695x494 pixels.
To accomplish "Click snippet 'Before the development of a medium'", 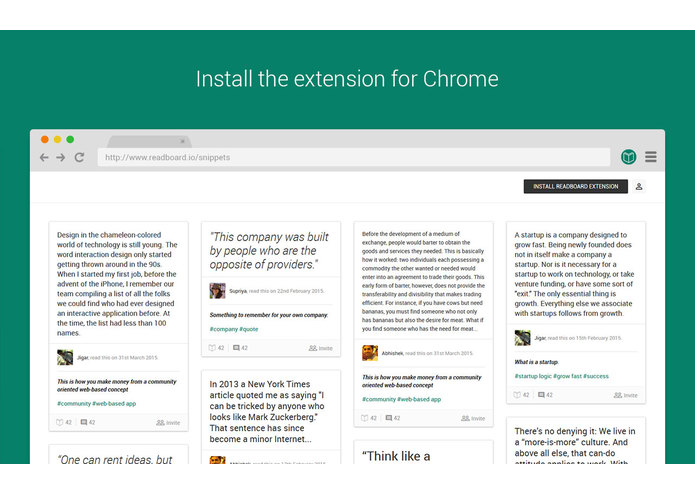I will point(423,281).
